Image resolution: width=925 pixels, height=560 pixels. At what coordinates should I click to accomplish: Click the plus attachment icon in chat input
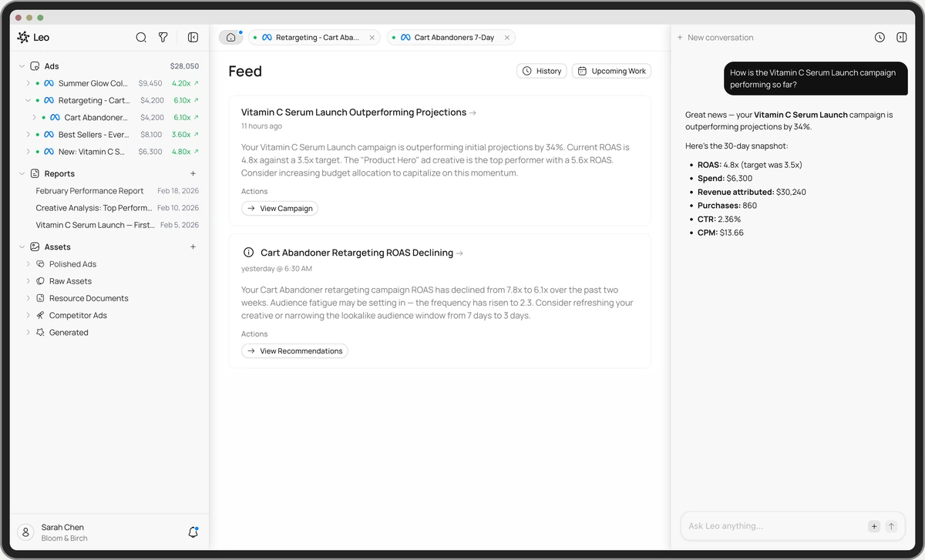coord(873,526)
